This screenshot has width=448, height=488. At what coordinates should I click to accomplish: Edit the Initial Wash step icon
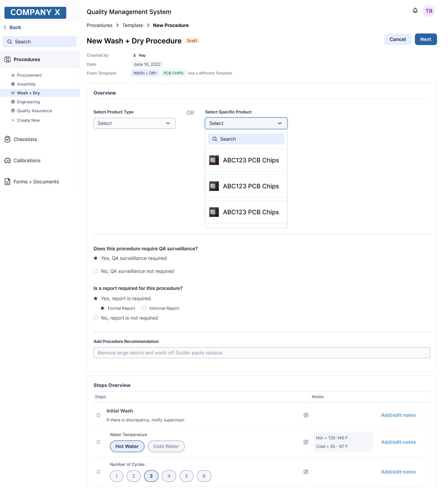coord(306,415)
